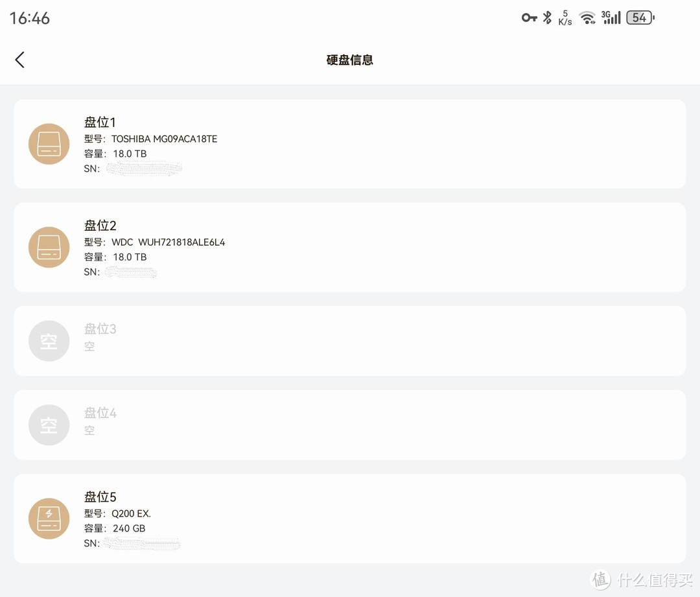This screenshot has height=597, width=700.
Task: Tap the 硬盘信息 page title
Action: (x=349, y=60)
